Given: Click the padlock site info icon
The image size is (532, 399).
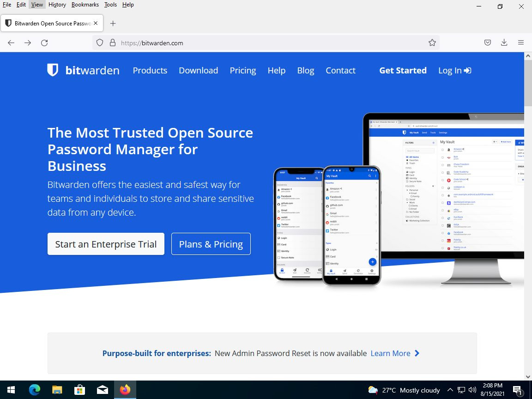Looking at the screenshot, I should [x=113, y=43].
